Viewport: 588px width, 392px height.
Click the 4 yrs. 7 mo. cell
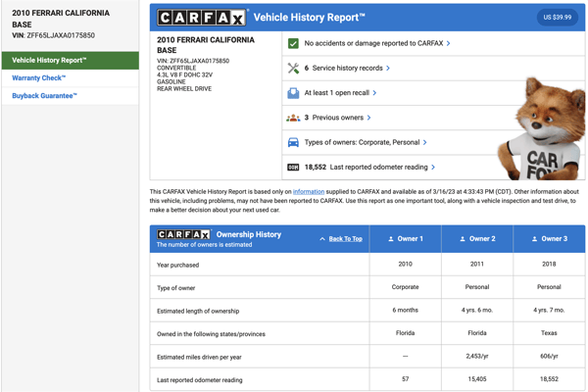(x=549, y=311)
